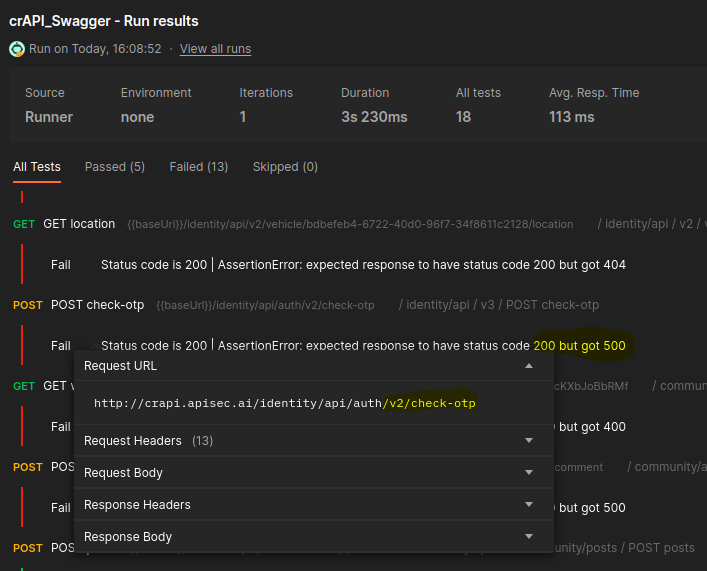Screen dimensions: 707x571
Task: Click the crAPI_Swagger Run results title
Action: point(104,21)
